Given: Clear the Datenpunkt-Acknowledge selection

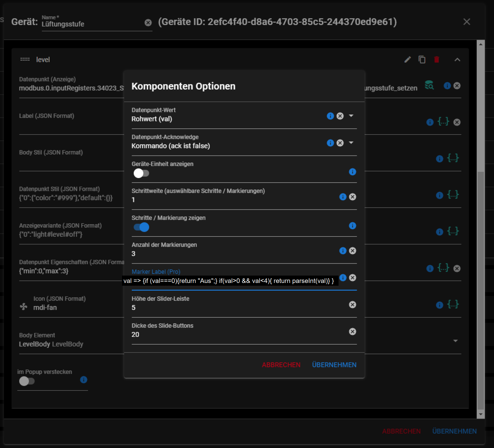Looking at the screenshot, I should click(340, 143).
